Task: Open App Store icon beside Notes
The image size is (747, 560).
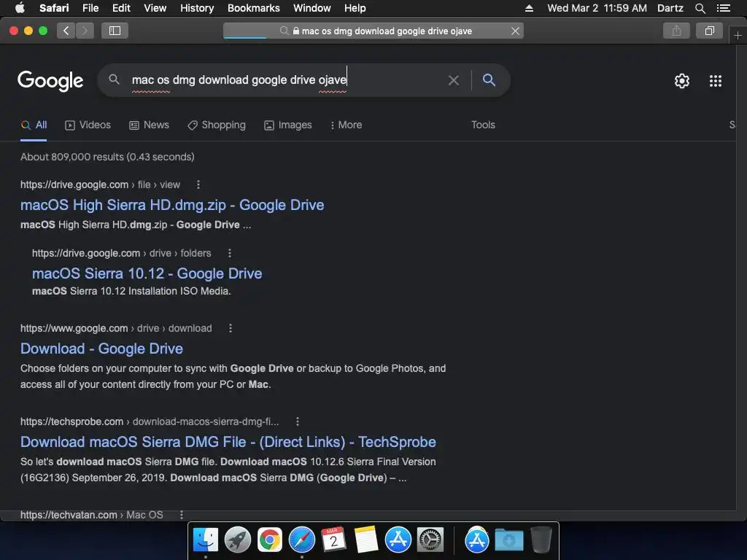Action: (x=398, y=540)
